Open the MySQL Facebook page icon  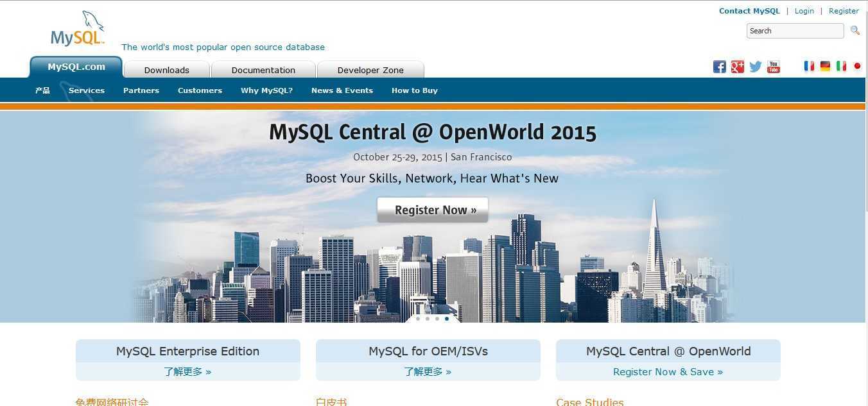[x=720, y=67]
